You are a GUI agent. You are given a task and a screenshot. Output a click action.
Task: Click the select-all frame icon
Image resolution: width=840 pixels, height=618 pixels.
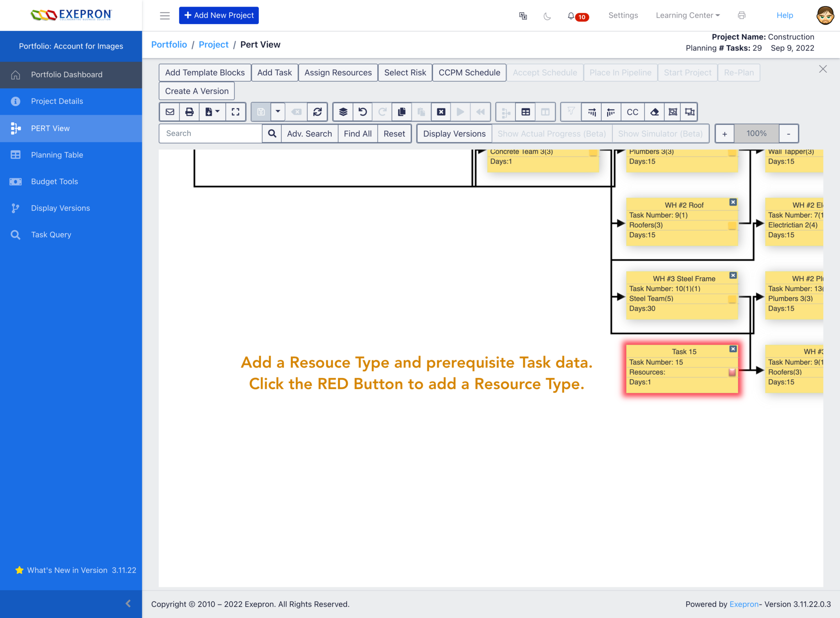tap(673, 112)
